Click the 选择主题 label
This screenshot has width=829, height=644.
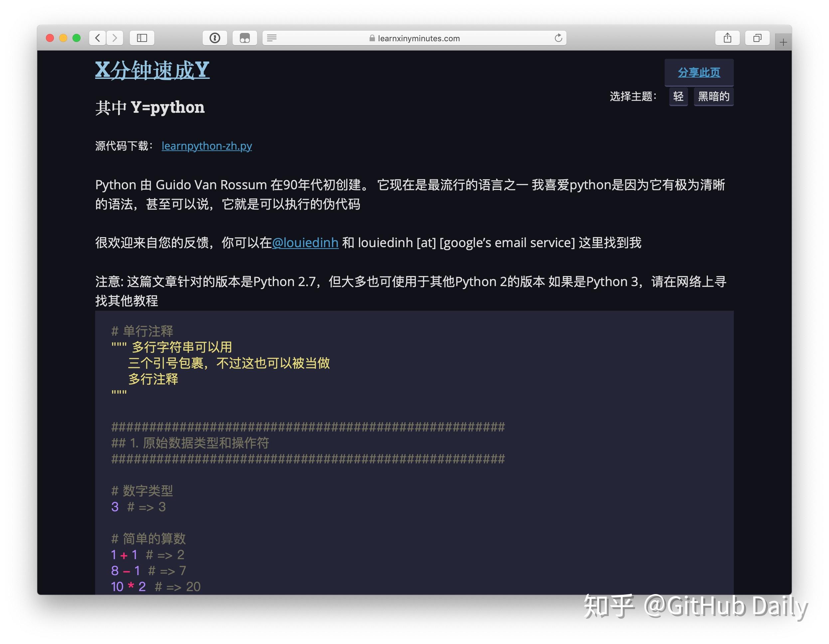[x=633, y=96]
